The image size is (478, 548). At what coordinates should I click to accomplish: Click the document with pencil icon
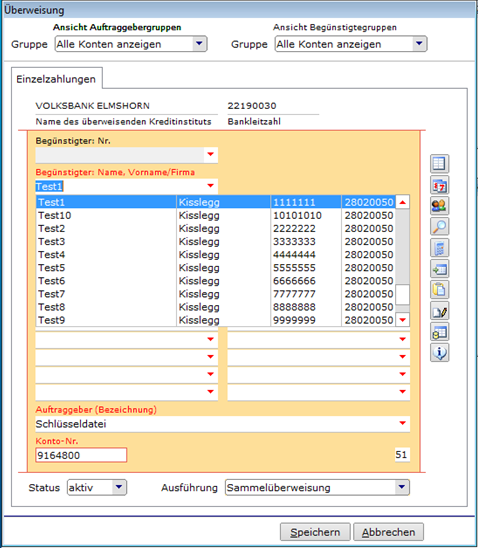(x=439, y=311)
